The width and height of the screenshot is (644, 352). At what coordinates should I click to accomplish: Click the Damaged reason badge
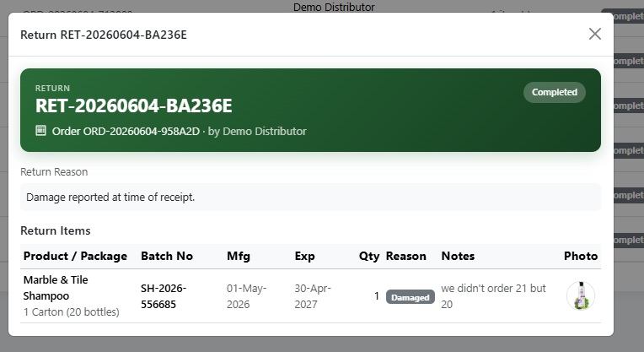pyautogui.click(x=410, y=297)
